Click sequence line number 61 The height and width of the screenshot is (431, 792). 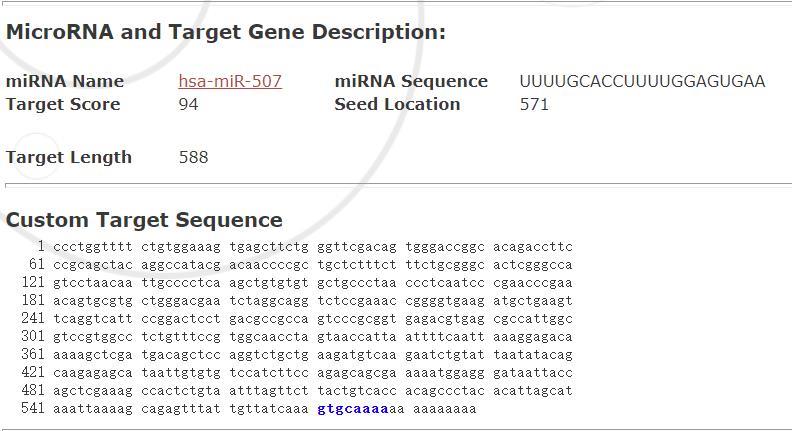(x=37, y=265)
